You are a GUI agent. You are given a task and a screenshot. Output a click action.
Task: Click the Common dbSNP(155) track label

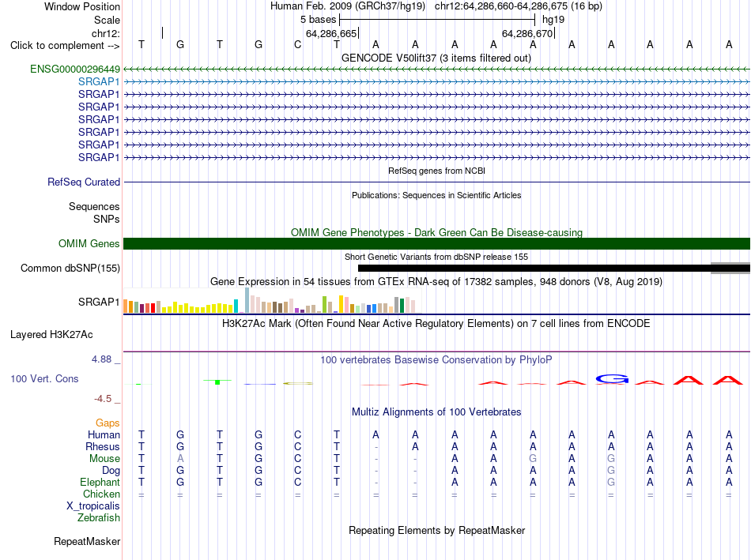(70, 268)
